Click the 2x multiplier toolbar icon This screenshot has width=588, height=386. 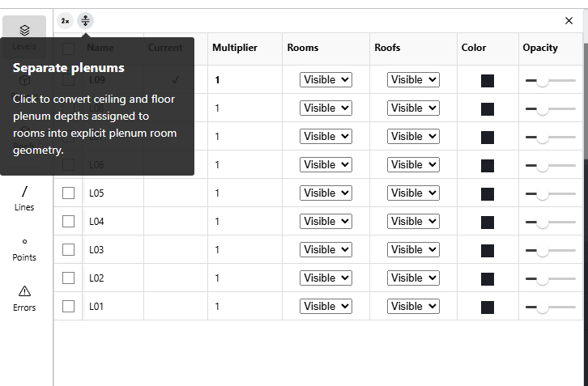(x=66, y=20)
